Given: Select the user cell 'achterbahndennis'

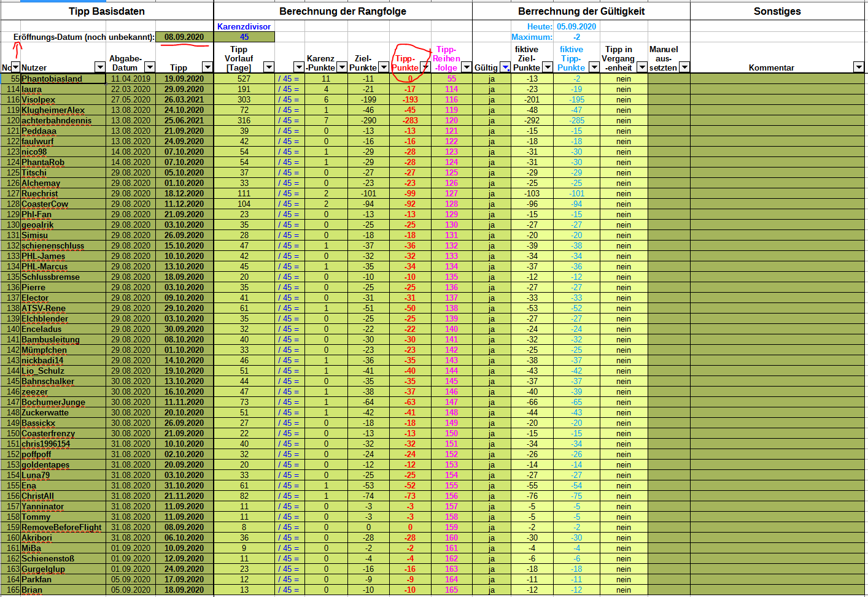Looking at the screenshot, I should (x=63, y=120).
